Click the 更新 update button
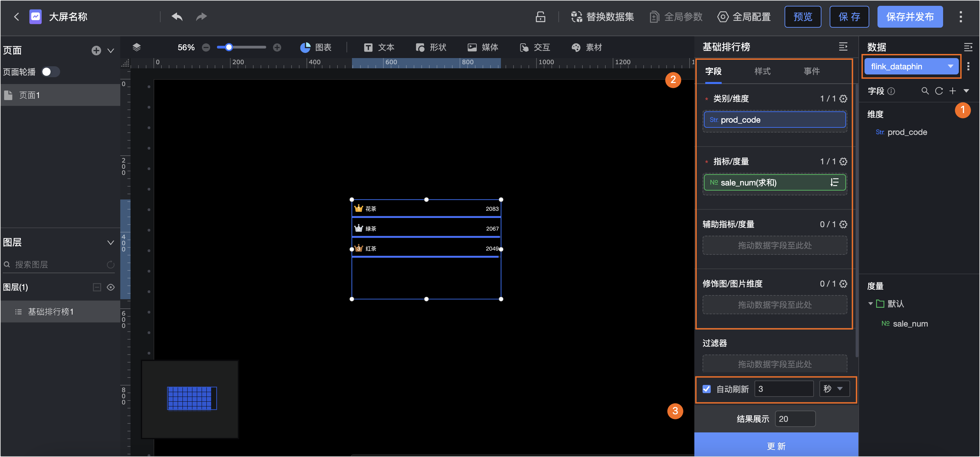 tap(776, 446)
